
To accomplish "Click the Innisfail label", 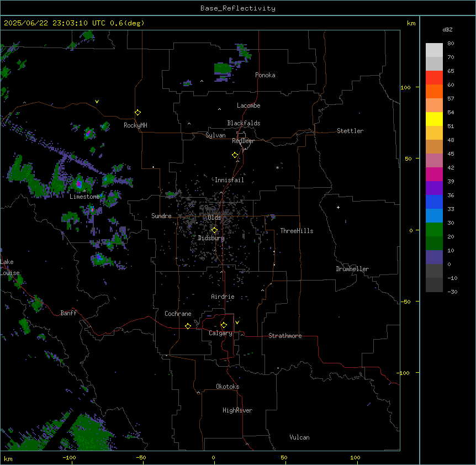I will [x=229, y=180].
